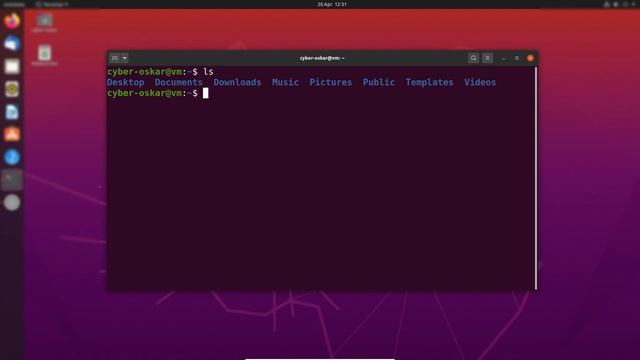
Task: Click the volume icon in top bar
Action: (616, 4)
